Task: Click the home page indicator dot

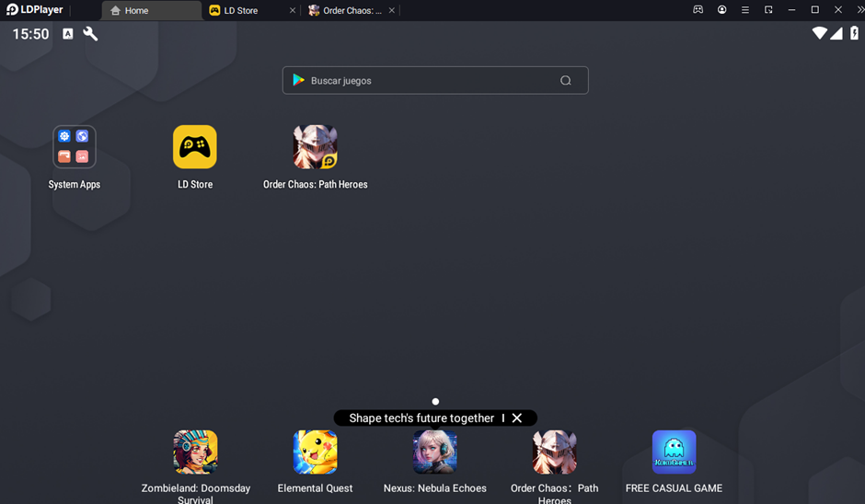Action: [x=435, y=401]
